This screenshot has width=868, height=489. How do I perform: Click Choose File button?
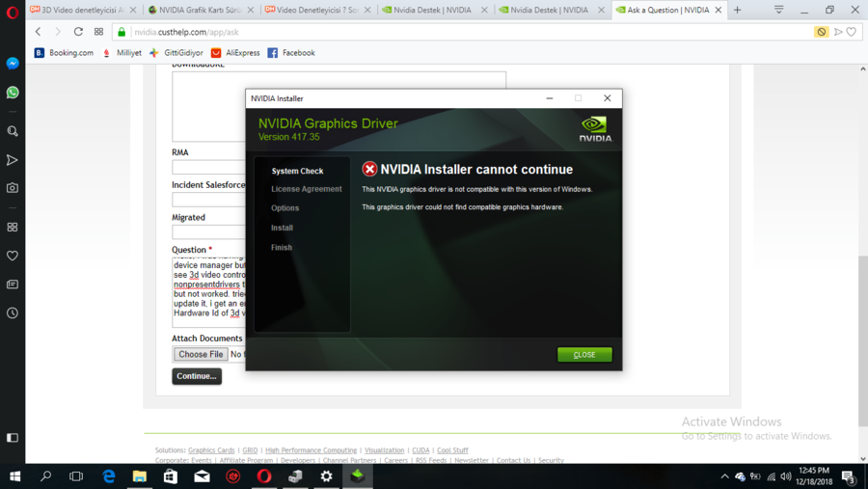201,354
